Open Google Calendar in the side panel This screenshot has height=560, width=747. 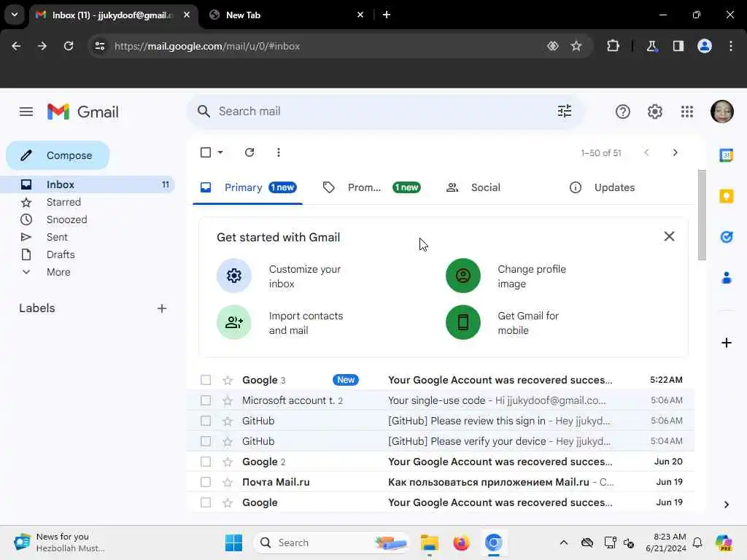point(726,155)
